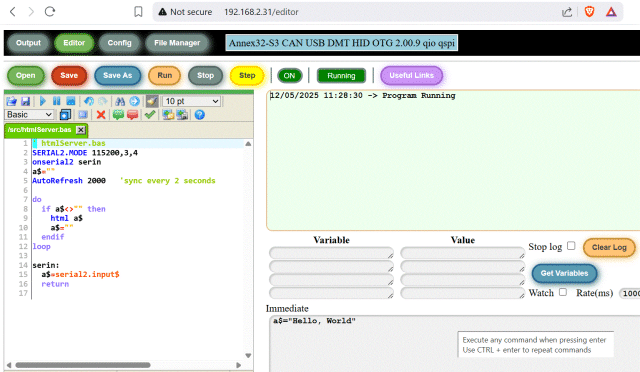Click code line 'AutoRefresh 2000'
The image size is (640, 372).
69,180
